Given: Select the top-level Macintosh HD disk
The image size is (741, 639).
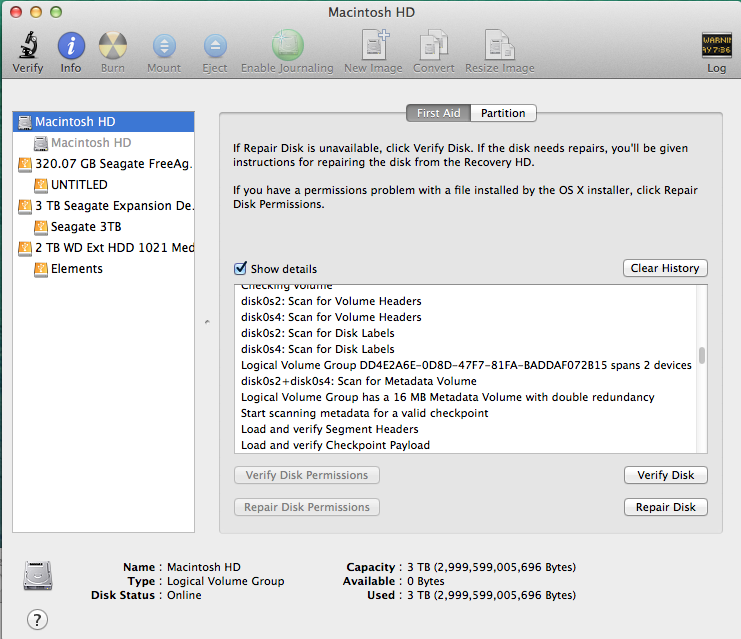Looking at the screenshot, I should tap(103, 121).
